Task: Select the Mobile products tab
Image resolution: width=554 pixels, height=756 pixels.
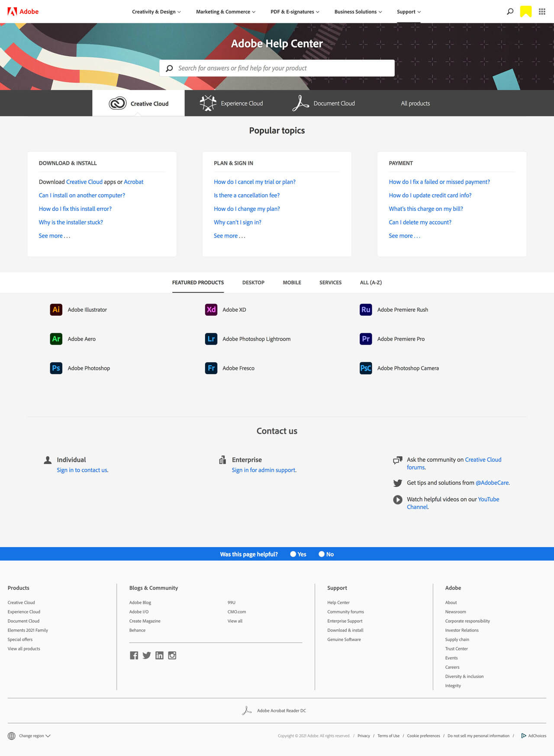Action: pyautogui.click(x=292, y=283)
